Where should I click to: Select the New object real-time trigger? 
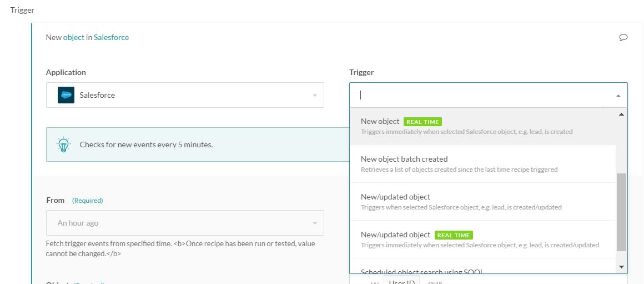coord(380,122)
